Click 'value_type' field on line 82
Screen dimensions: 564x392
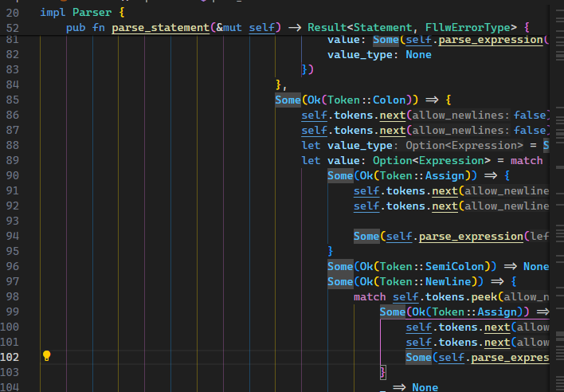360,55
